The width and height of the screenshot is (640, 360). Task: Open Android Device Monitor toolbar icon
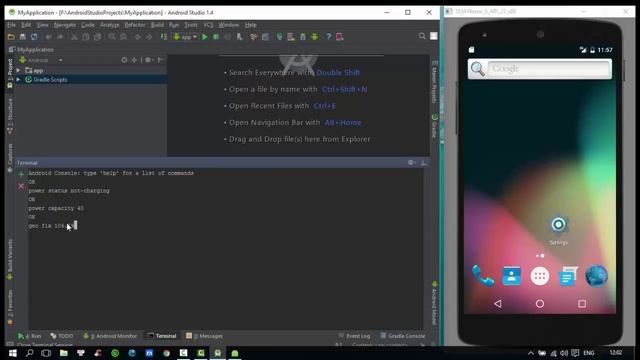pos(314,37)
